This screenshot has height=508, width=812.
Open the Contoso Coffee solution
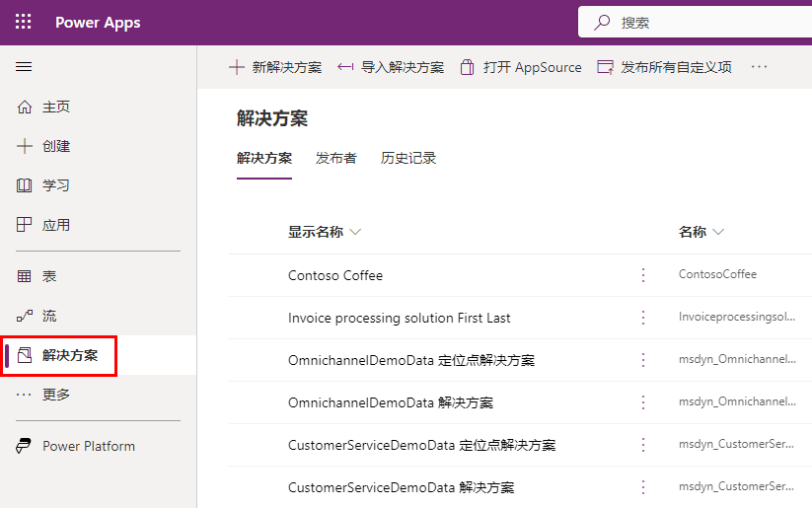[x=335, y=275]
